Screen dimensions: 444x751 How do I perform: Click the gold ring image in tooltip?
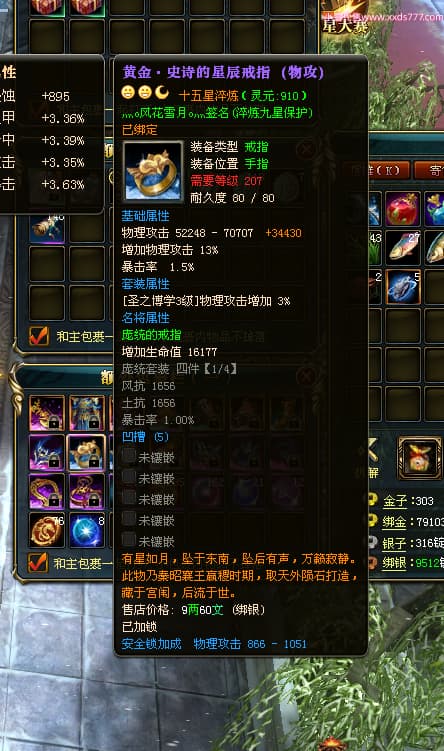[x=153, y=171]
